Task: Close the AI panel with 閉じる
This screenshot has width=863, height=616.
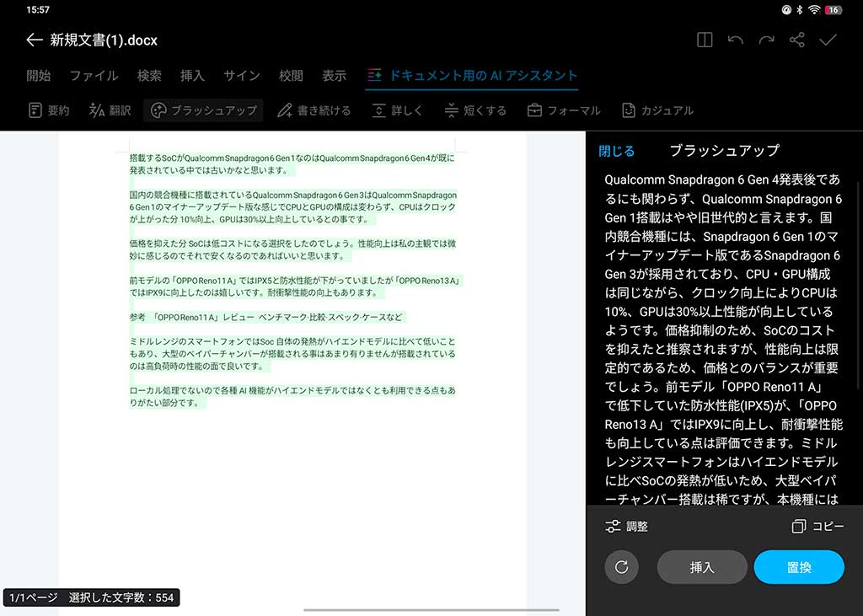Action: pyautogui.click(x=616, y=151)
